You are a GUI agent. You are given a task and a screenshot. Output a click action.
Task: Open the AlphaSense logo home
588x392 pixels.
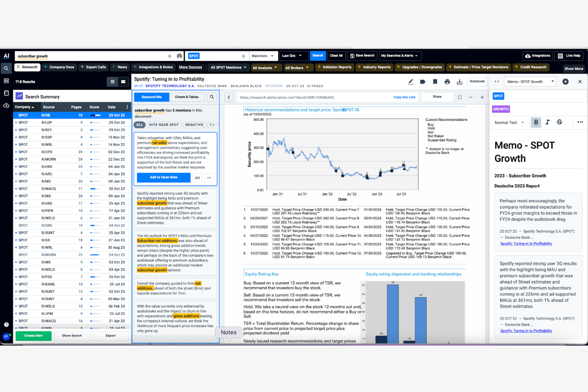coord(6,56)
